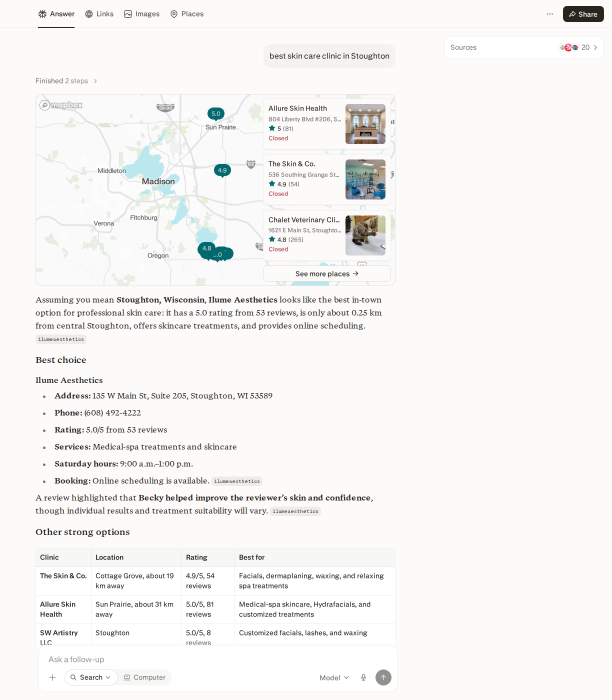Click the plus attach icon
The image size is (612, 700).
click(52, 677)
